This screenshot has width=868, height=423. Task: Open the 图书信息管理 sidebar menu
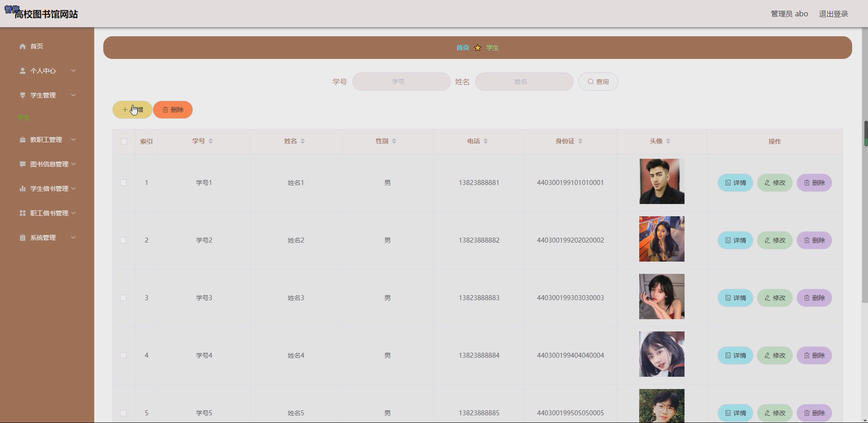pyautogui.click(x=47, y=164)
